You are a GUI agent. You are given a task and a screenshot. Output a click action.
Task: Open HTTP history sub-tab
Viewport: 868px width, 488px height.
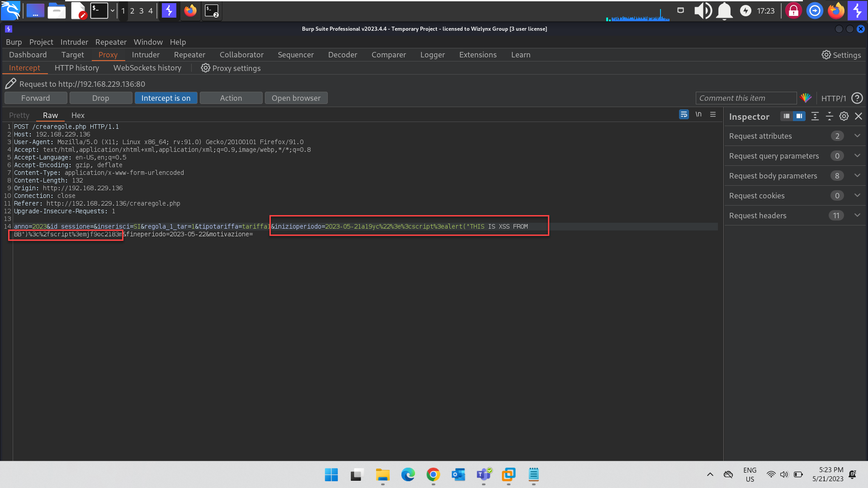76,68
